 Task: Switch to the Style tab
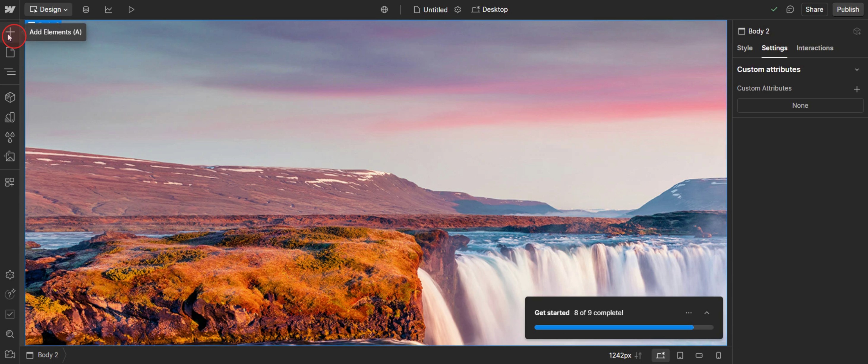(744, 48)
